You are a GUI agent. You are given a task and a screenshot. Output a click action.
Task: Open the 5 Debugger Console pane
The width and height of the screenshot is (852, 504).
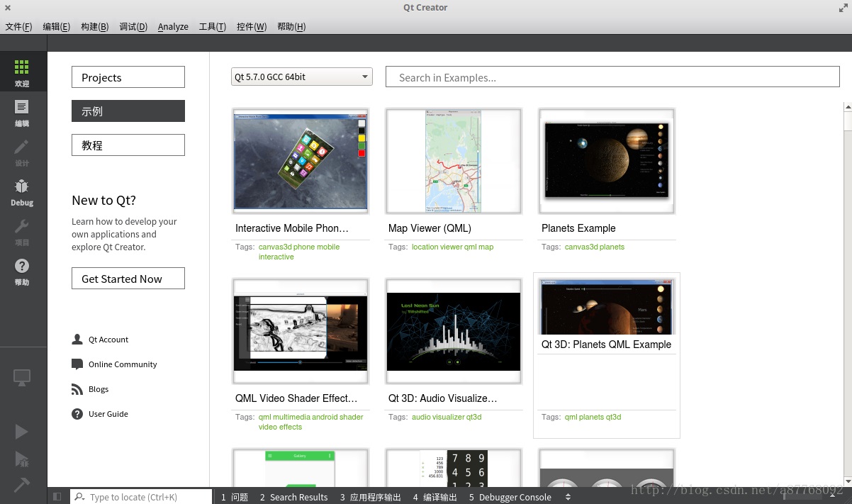click(x=510, y=497)
